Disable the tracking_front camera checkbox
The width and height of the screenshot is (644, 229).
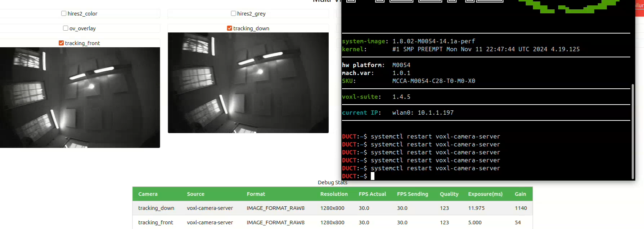[61, 43]
